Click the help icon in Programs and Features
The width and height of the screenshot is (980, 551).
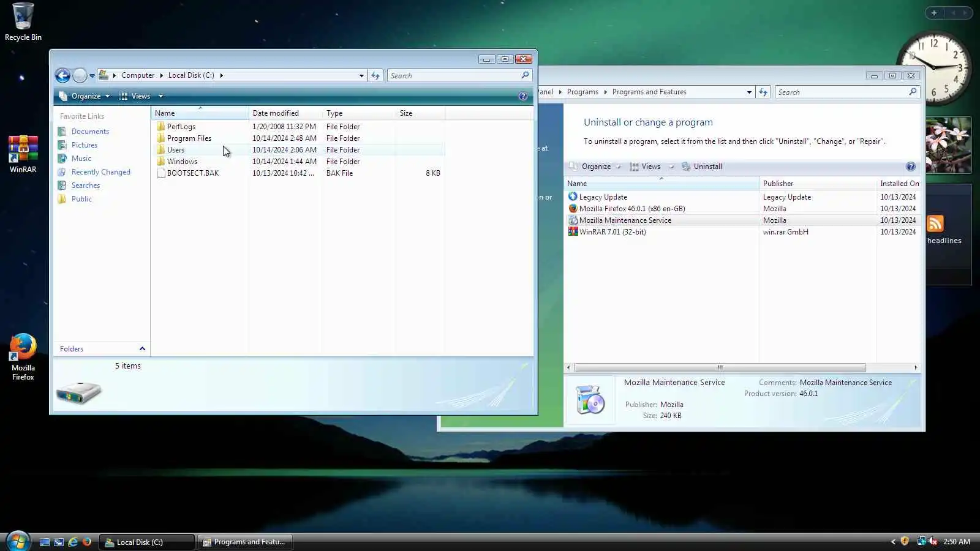click(x=910, y=167)
